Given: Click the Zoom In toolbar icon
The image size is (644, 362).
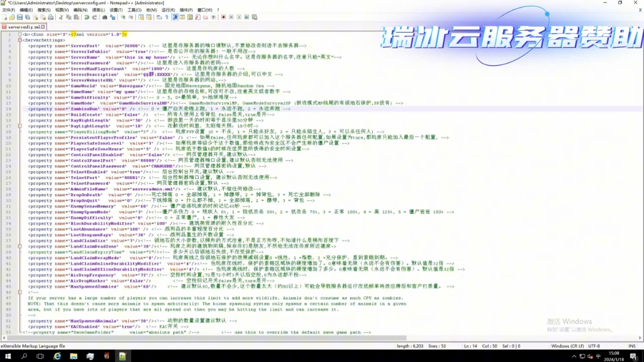Looking at the screenshot, I should (x=123, y=17).
